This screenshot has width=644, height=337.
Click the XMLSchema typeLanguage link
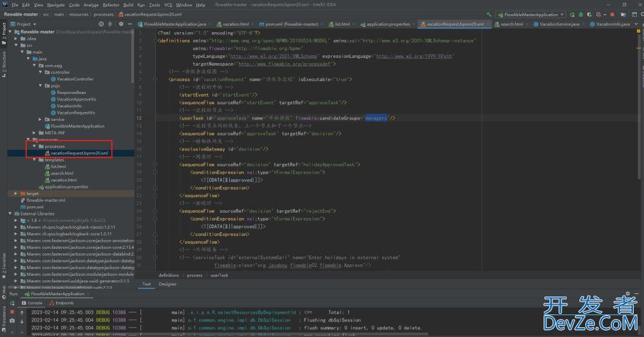[274, 56]
